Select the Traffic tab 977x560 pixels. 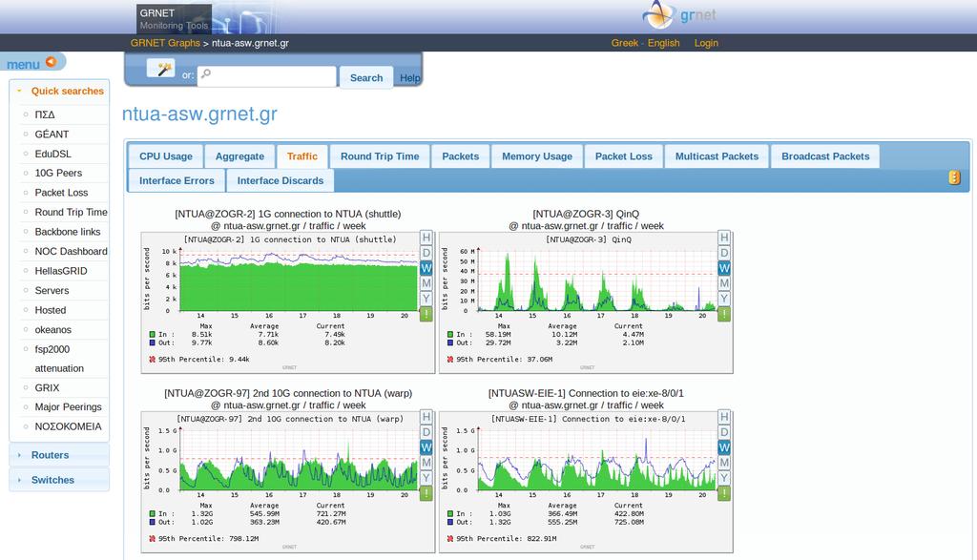click(302, 156)
